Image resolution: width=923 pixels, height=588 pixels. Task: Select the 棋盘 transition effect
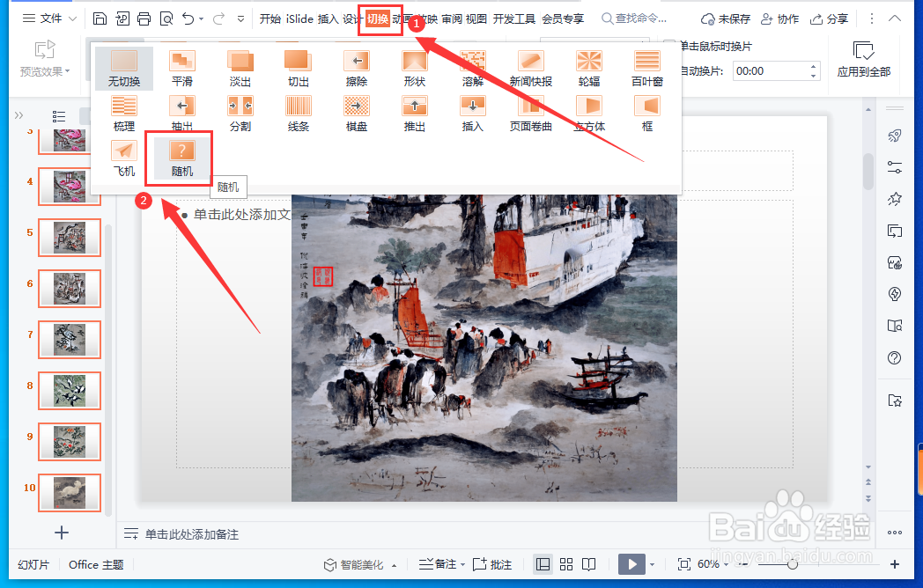pos(356,114)
